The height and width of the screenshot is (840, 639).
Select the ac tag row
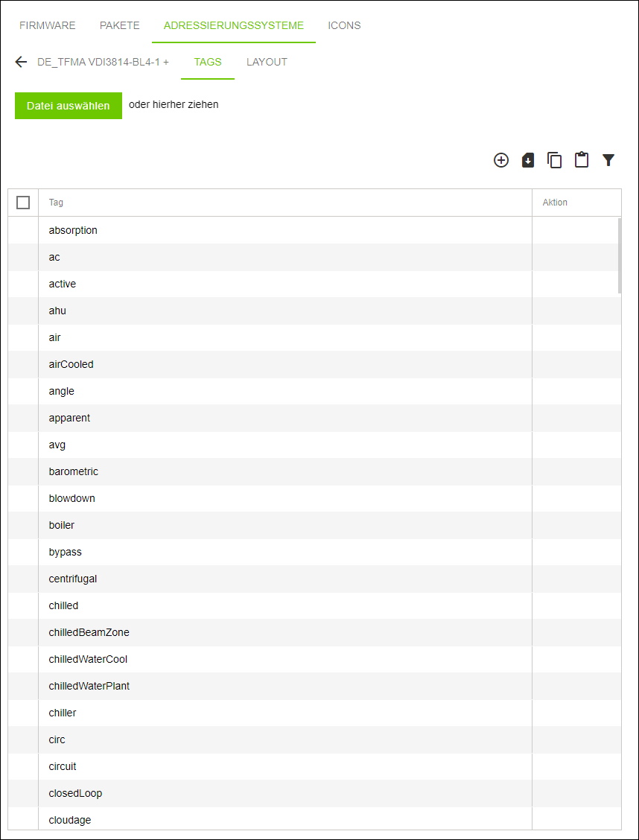[314, 257]
